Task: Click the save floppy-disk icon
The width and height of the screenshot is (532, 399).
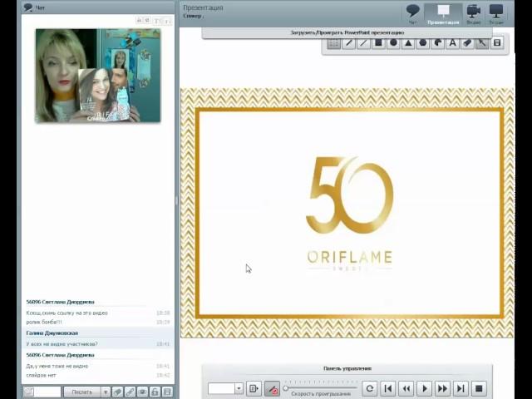Action: [x=497, y=43]
